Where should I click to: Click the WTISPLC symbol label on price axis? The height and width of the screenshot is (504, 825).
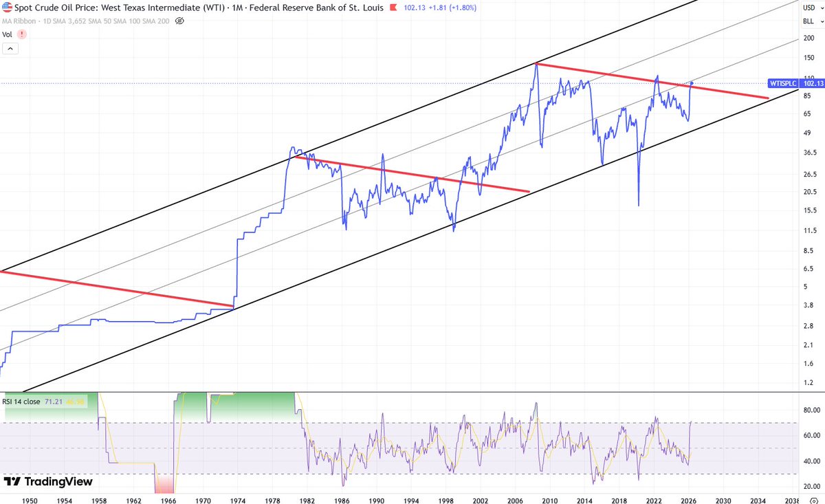(x=784, y=83)
